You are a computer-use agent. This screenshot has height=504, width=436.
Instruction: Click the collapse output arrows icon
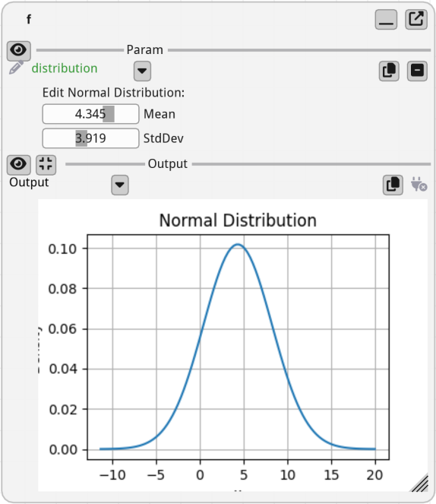coord(46,164)
